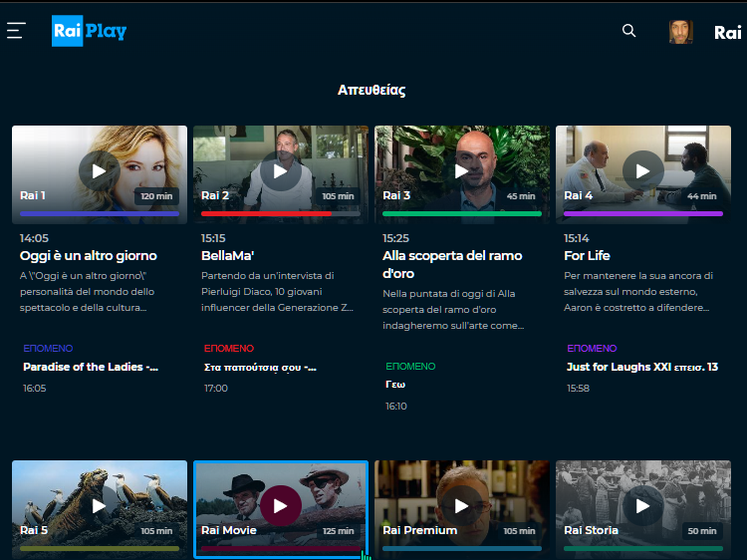The height and width of the screenshot is (560, 747).
Task: Open next programme Just for Laughs XXI
Action: pos(642,367)
